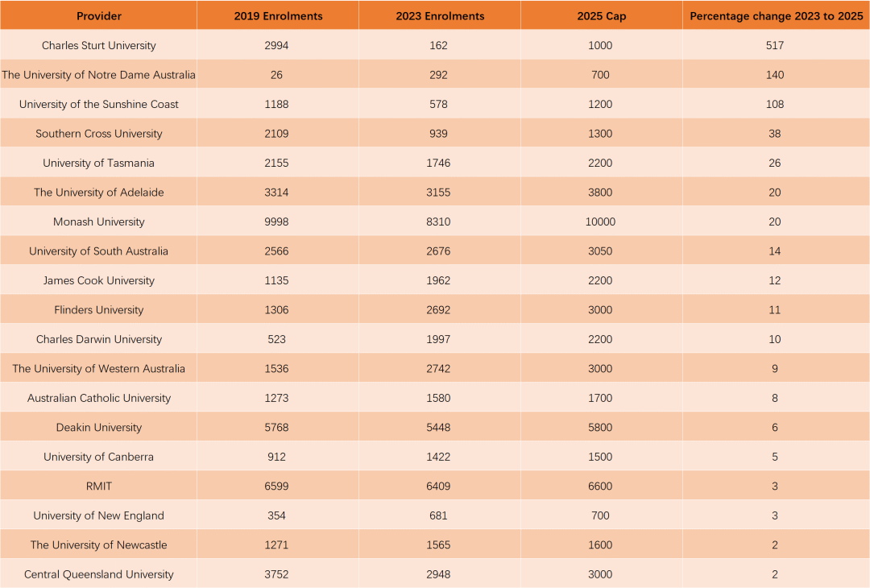
Task: Select Deakin University's 2019 enrolments 5768
Action: coord(276,428)
